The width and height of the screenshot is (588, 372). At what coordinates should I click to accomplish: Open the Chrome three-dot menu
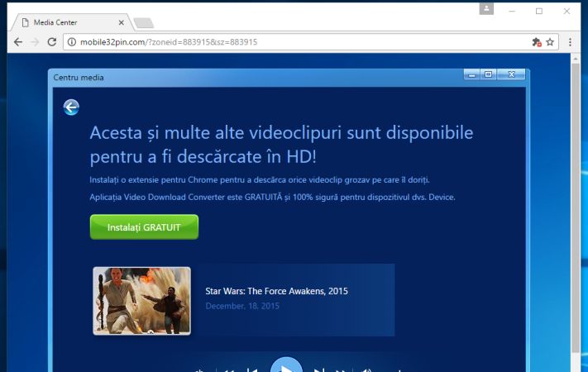570,42
